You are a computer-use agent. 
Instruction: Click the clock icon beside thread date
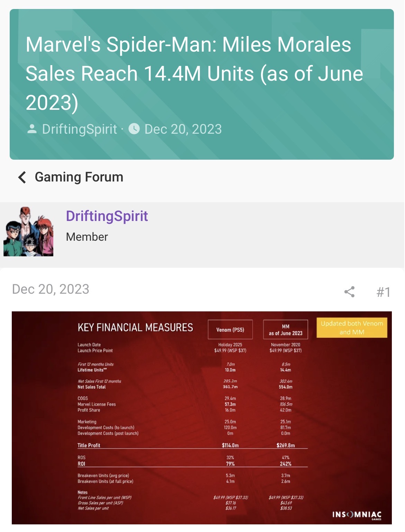(x=134, y=129)
